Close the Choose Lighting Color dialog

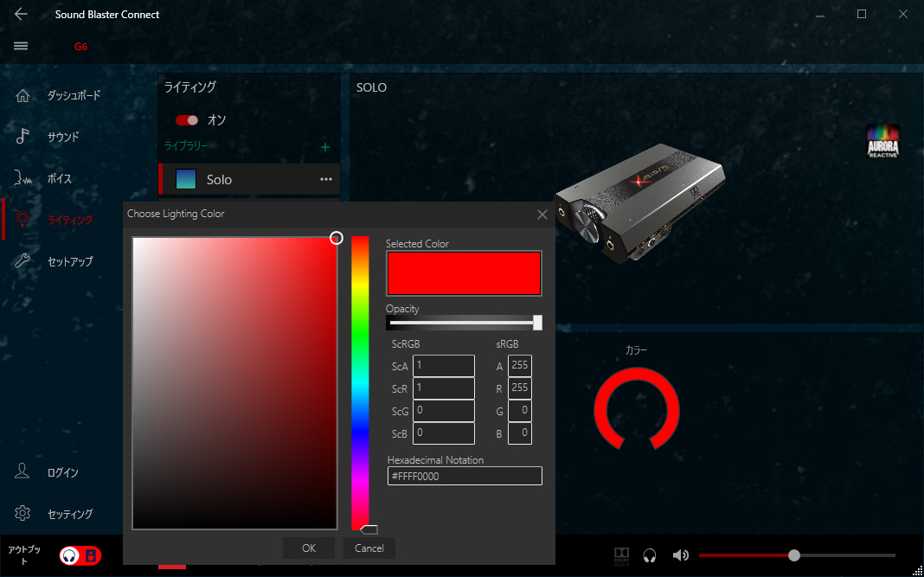point(542,215)
